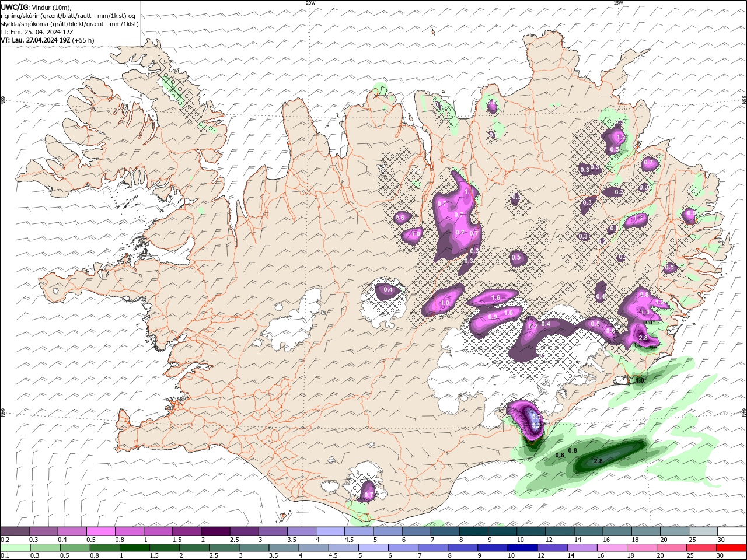
Task: Click the pale green 0.1 swatch in lower legend
Action: click(x=15, y=548)
